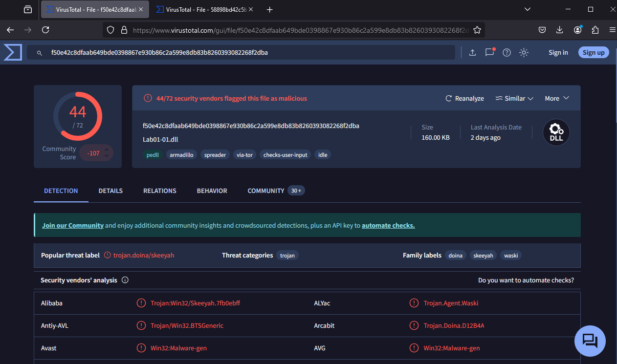
Task: Toggle tracking protection shield in address bar
Action: [x=110, y=29]
